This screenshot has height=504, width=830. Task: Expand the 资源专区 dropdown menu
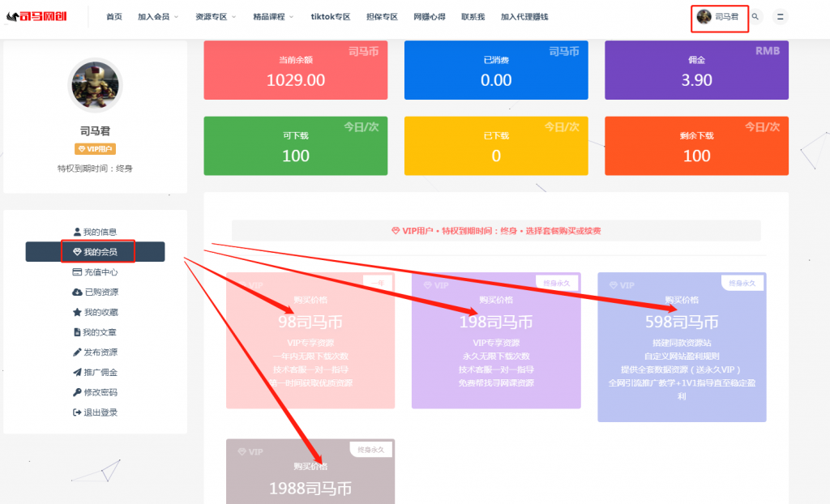[x=215, y=17]
